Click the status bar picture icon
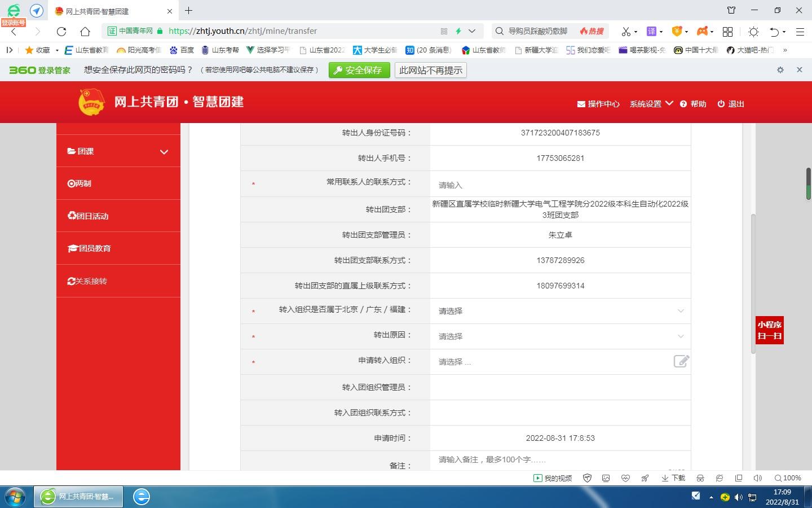This screenshot has height=508, width=812. click(606, 478)
